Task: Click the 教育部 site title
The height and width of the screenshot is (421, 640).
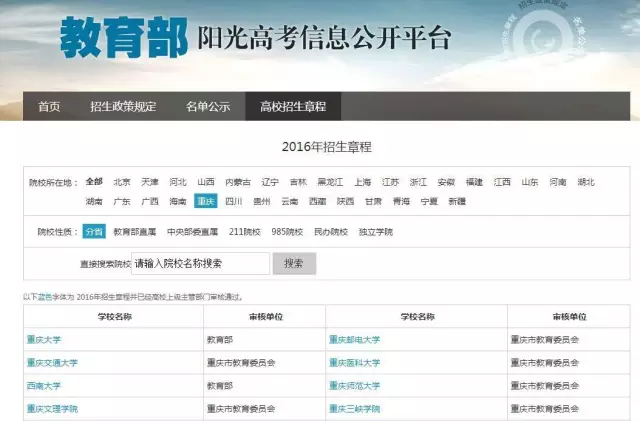Action: tap(124, 38)
